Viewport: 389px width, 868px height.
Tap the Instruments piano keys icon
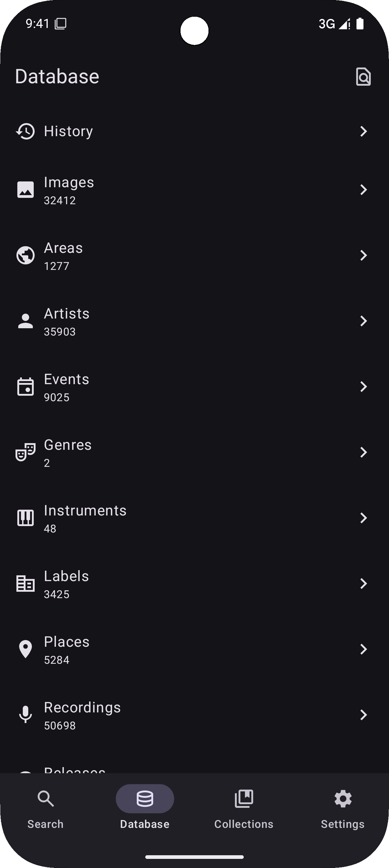(x=26, y=518)
